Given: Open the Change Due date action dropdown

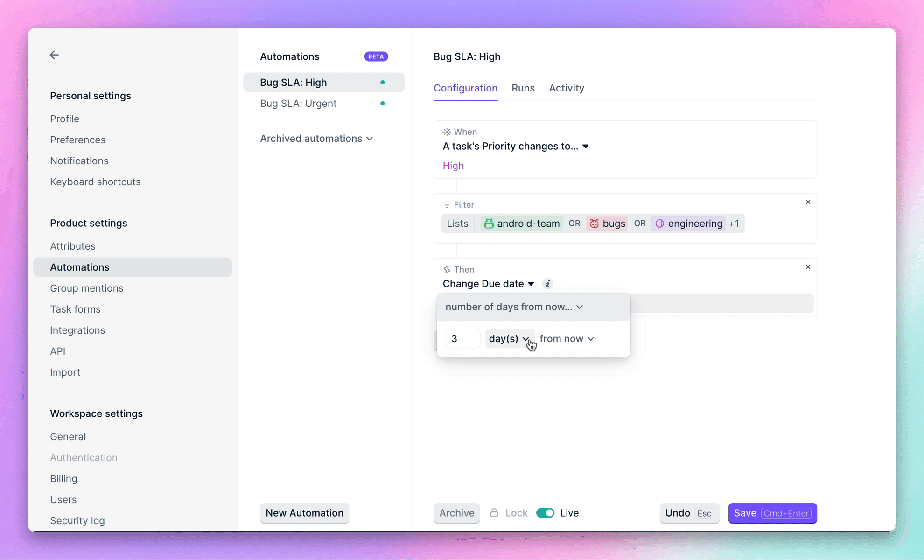Looking at the screenshot, I should [488, 284].
